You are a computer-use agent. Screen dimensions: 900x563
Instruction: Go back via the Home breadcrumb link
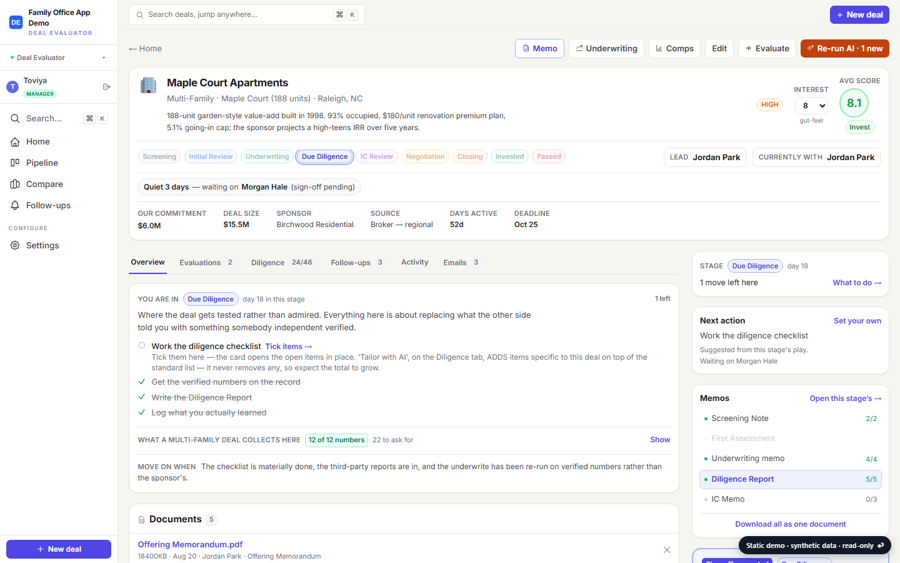click(146, 49)
